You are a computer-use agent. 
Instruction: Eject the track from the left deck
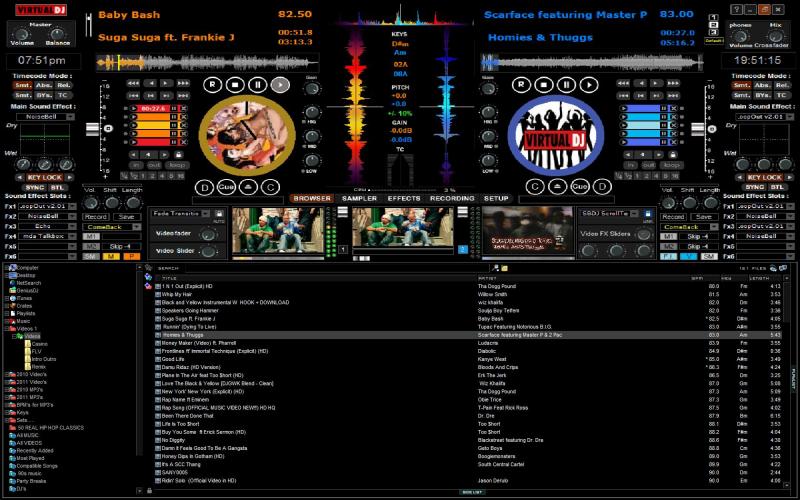248,187
